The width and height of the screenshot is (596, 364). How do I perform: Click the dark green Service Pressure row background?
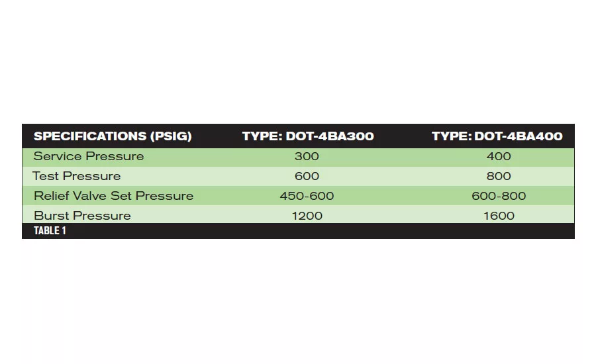pyautogui.click(x=299, y=157)
